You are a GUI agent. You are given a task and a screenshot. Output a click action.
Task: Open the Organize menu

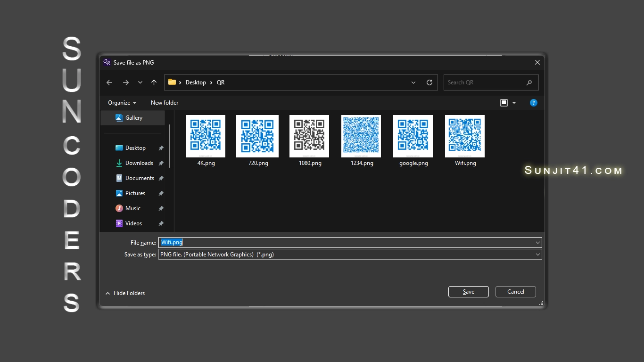(122, 103)
